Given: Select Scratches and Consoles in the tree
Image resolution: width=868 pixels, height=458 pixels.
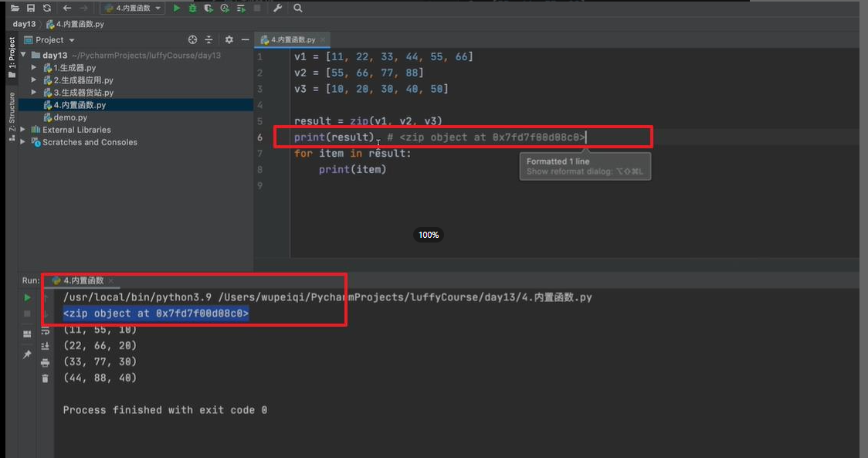Looking at the screenshot, I should [85, 142].
